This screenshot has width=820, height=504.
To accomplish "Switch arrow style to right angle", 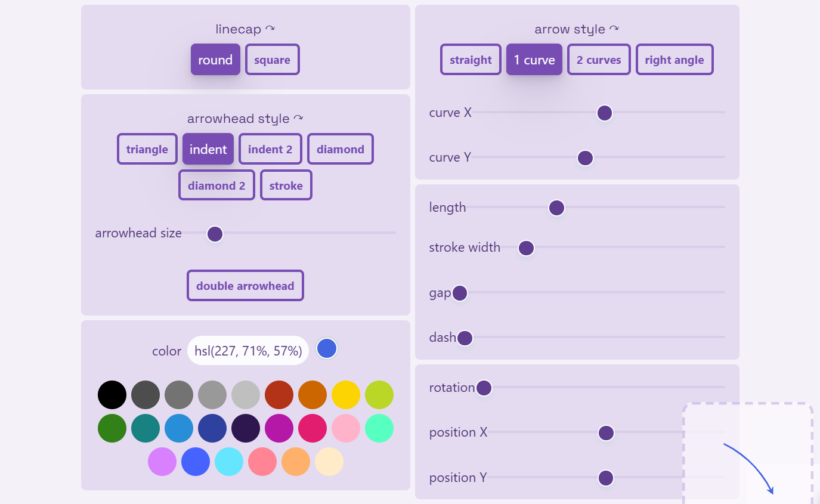I will [674, 60].
